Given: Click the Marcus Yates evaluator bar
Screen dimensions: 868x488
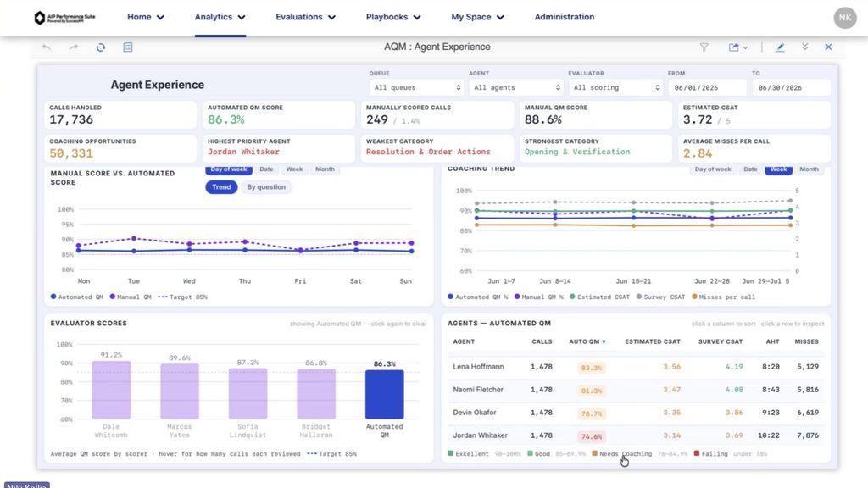Looking at the screenshot, I should pos(180,391).
